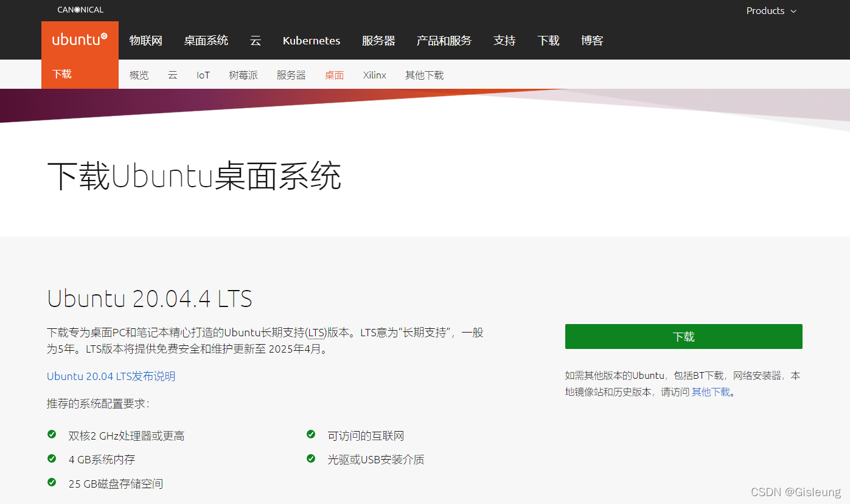The height and width of the screenshot is (504, 850).
Task: Open the 博客 menu
Action: click(592, 41)
